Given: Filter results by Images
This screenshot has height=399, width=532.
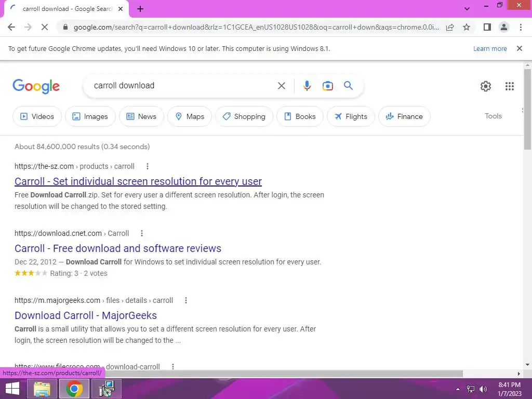Looking at the screenshot, I should [x=90, y=116].
